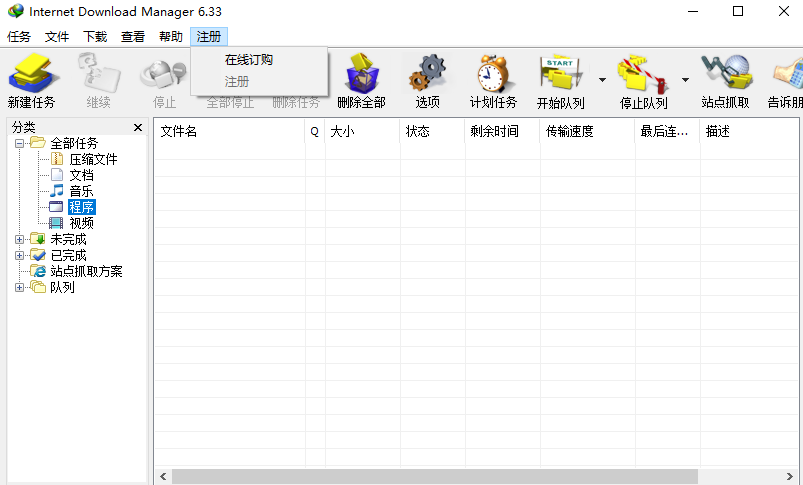Choose the greyed 注册 entry in the dropdown
This screenshot has width=803, height=485.
[x=237, y=81]
